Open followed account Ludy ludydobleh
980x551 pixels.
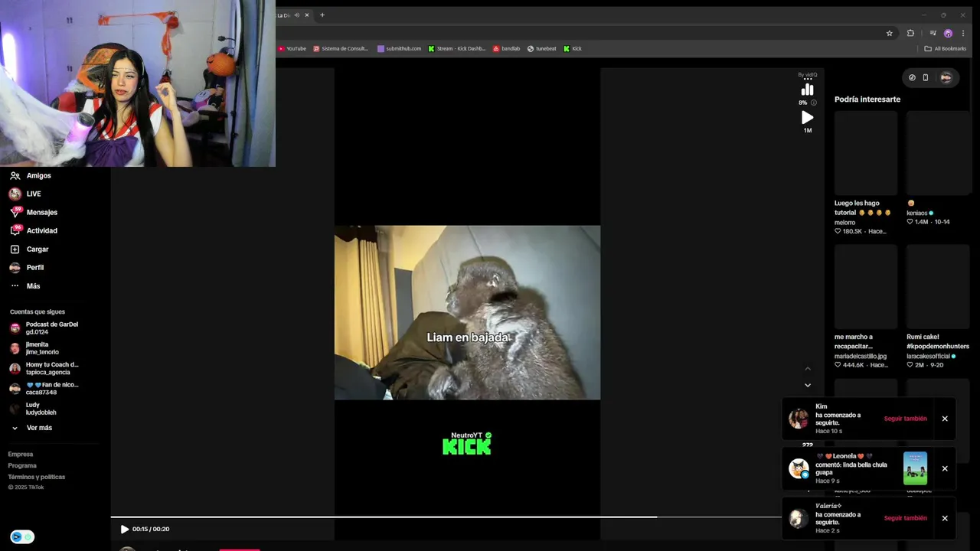[x=33, y=409]
